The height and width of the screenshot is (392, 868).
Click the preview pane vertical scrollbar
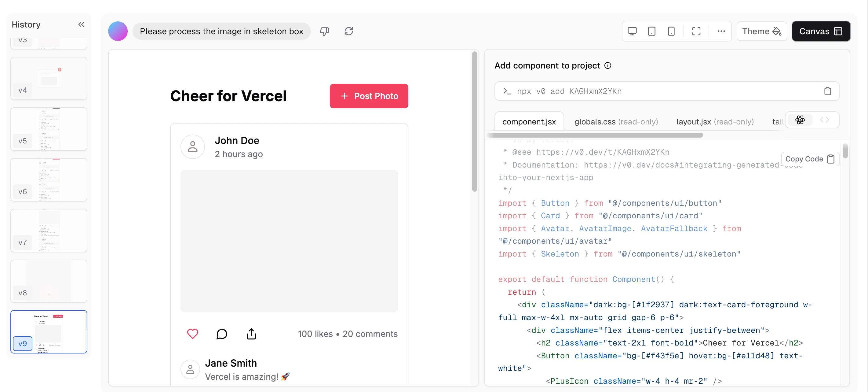tap(474, 121)
